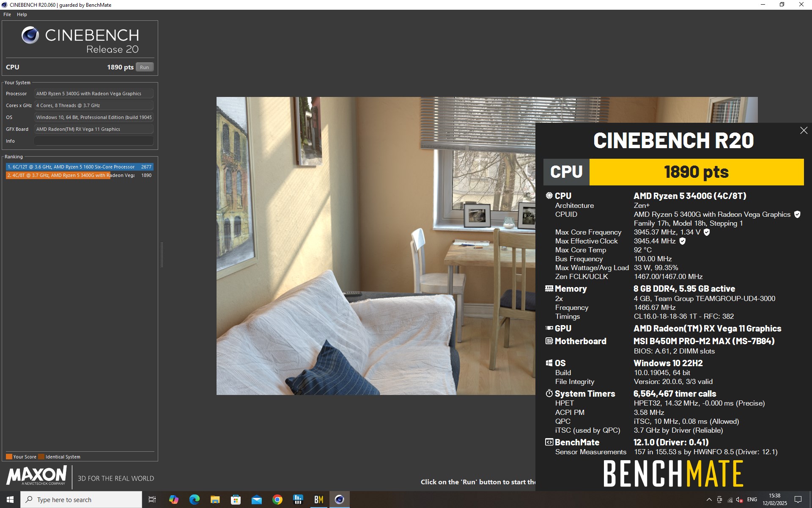Screen dimensions: 812x508
Task: Click the 'Windows 10 22H2' OS value
Action: (x=668, y=363)
